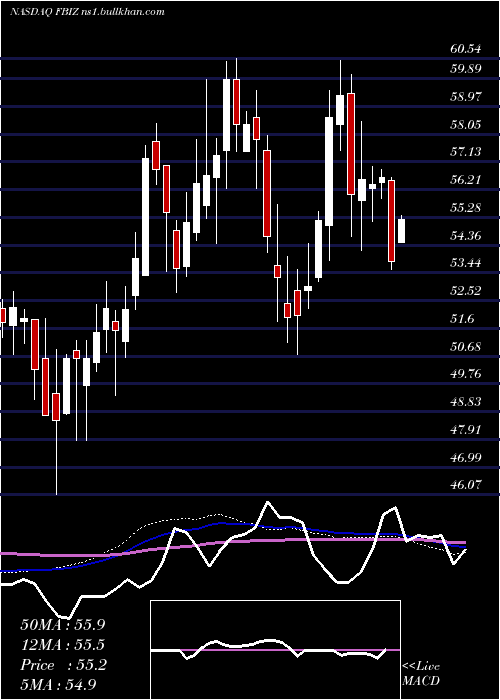Select the 46.99 price axis label
500x700 pixels.
466,457
